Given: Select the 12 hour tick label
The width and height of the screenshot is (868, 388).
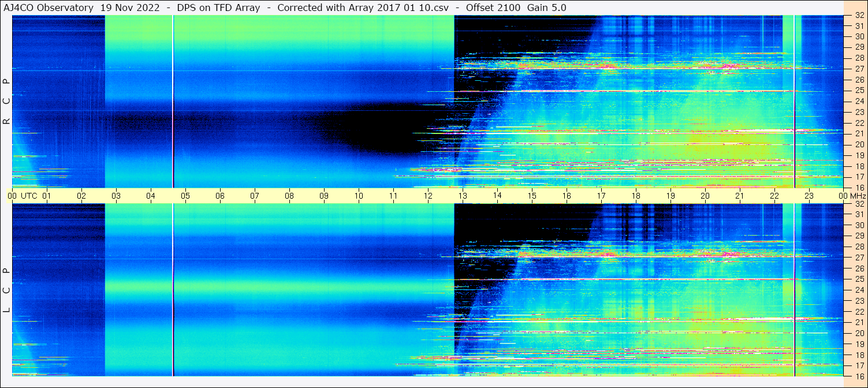Looking at the screenshot, I should [x=428, y=196].
